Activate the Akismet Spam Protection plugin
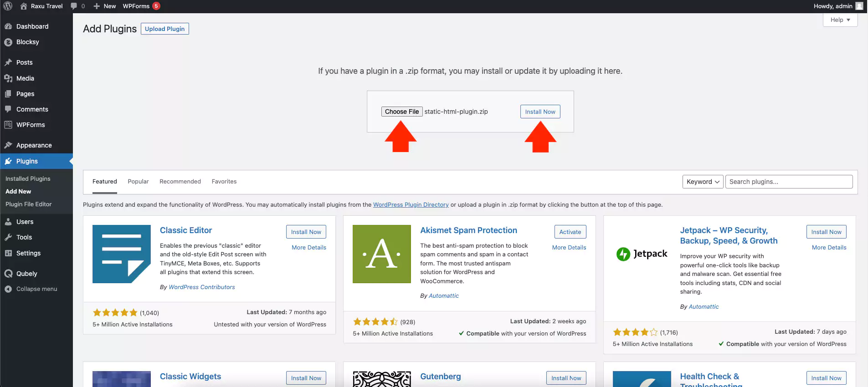This screenshot has height=387, width=868. [x=570, y=232]
